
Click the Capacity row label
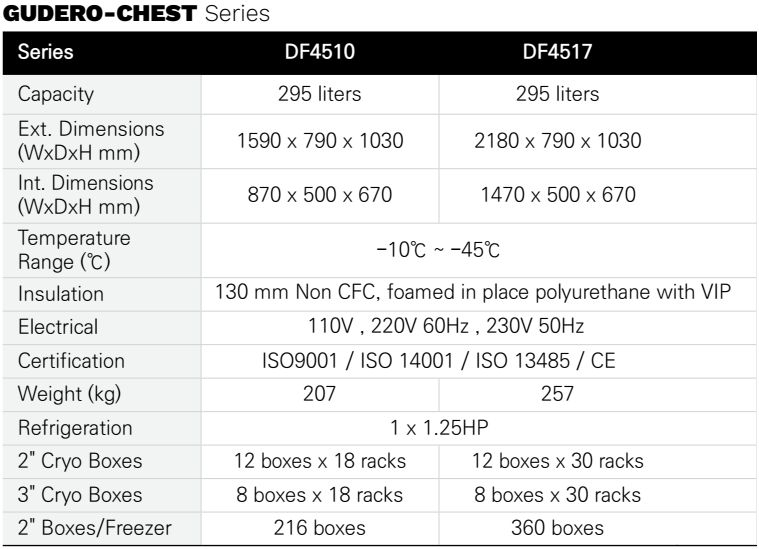56,94
